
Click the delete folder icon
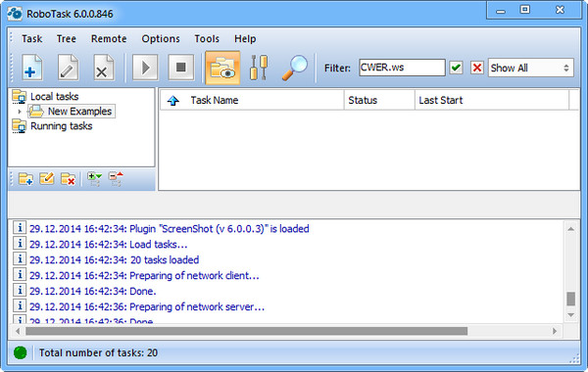click(68, 179)
